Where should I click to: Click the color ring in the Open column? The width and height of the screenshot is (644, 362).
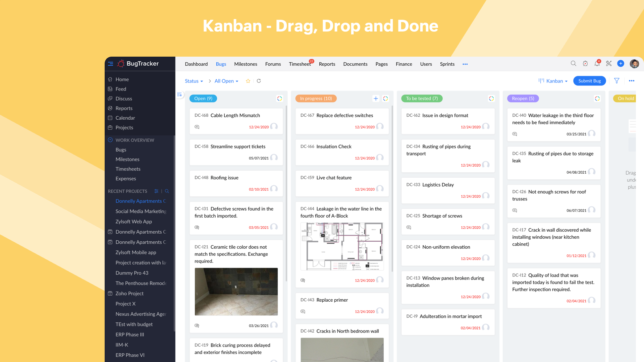point(279,99)
